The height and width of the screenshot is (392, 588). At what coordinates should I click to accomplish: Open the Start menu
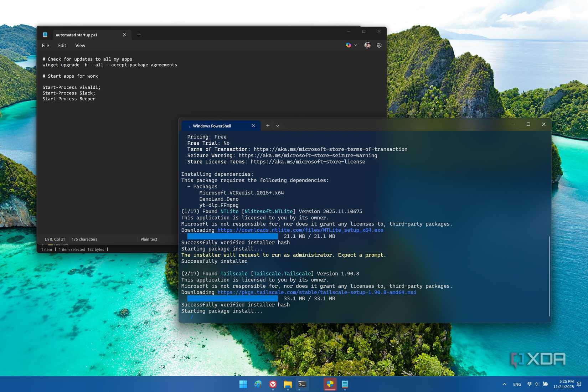tap(243, 384)
